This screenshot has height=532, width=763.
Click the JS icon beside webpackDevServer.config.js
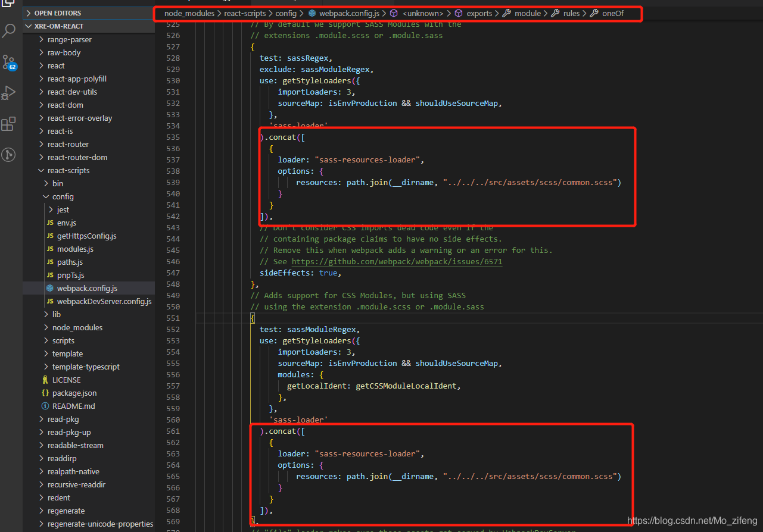click(x=50, y=301)
